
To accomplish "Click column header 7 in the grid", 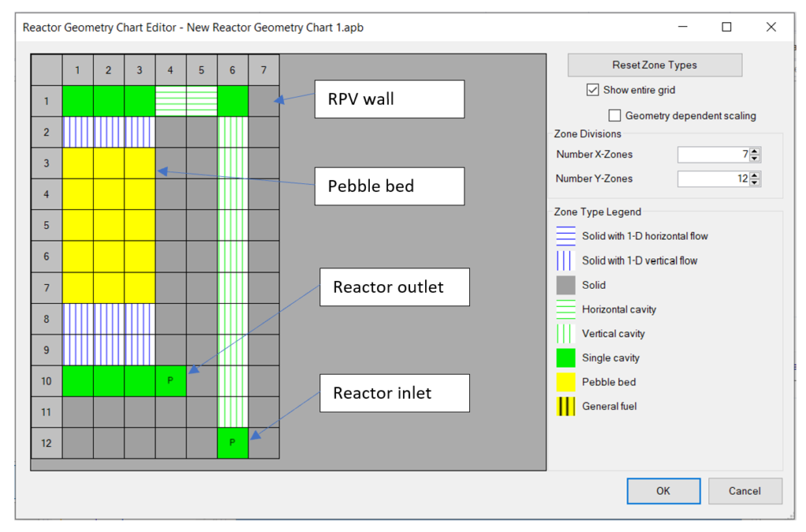I will [x=264, y=70].
